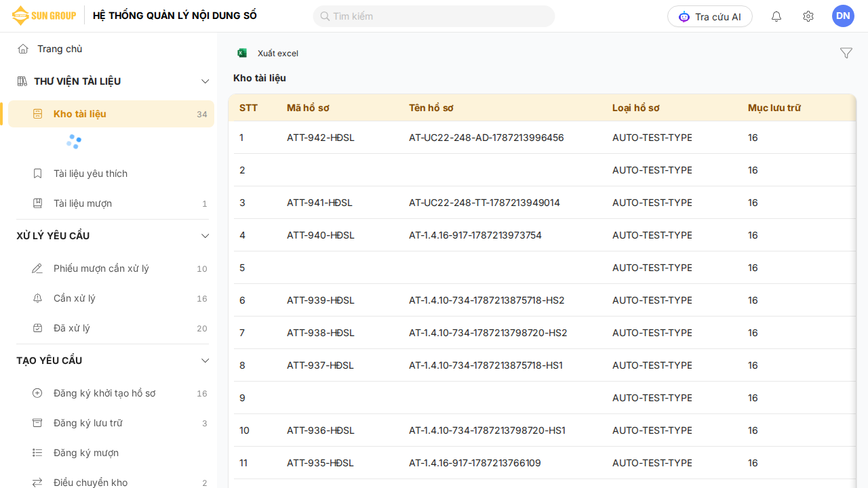Click record name AT-UC22-248-AD-1787213996456

coord(486,138)
